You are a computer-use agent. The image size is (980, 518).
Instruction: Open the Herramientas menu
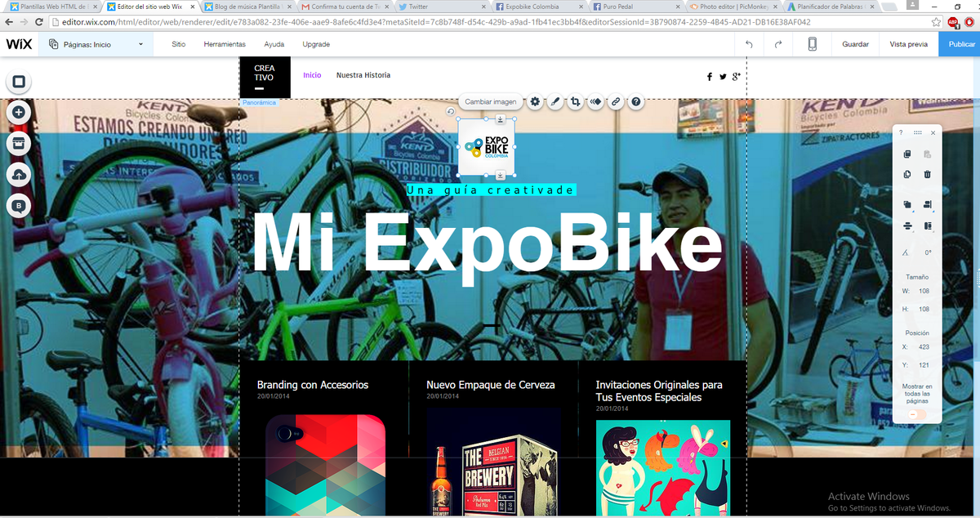(225, 44)
